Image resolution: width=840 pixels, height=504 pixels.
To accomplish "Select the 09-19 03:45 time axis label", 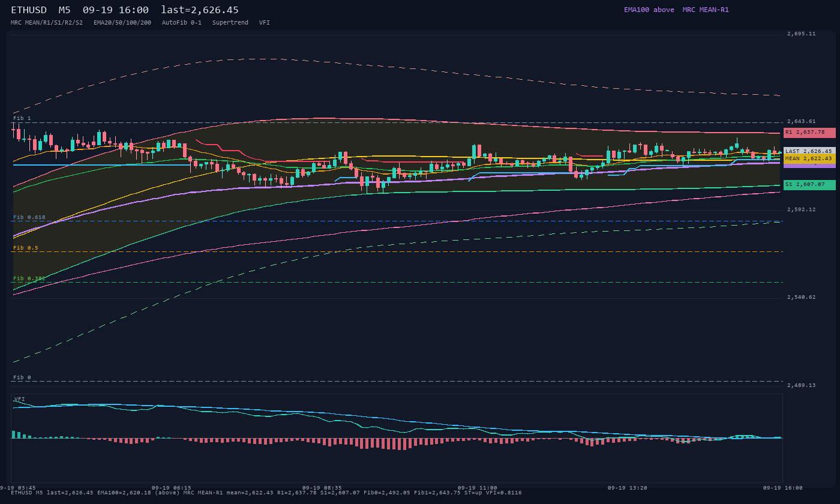I will click(18, 488).
